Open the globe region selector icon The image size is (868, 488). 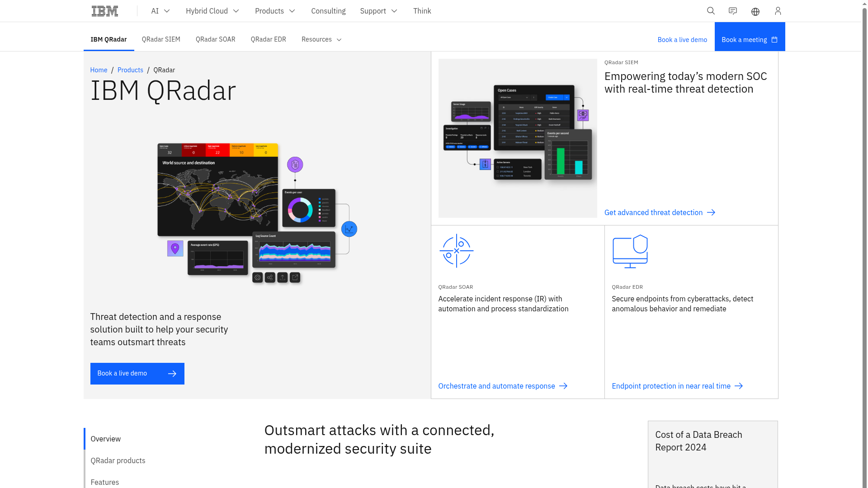(x=755, y=11)
